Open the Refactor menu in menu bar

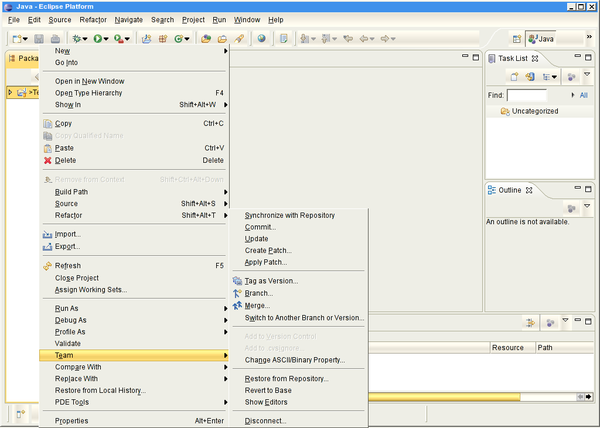tap(93, 20)
